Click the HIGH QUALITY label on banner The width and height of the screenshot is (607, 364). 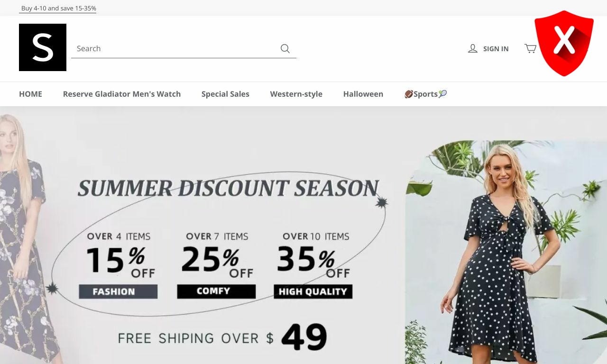[313, 291]
